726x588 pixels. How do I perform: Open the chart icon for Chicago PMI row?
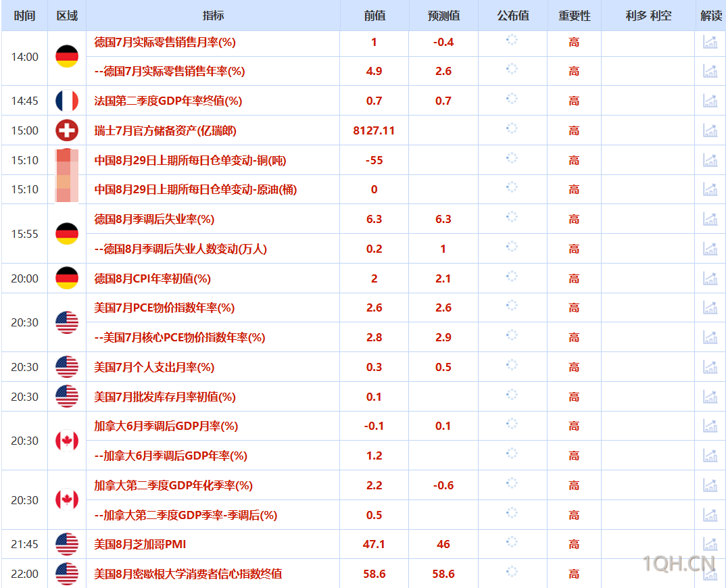pos(710,544)
